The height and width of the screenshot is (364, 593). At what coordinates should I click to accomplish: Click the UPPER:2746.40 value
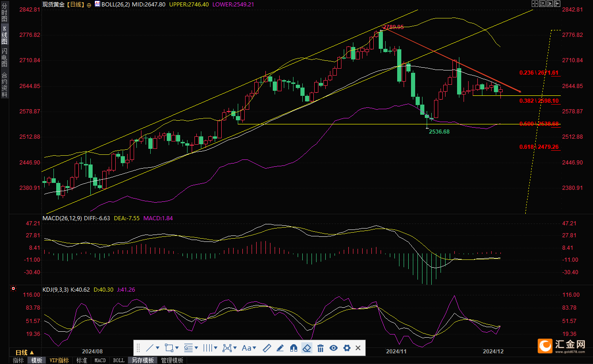point(189,4)
